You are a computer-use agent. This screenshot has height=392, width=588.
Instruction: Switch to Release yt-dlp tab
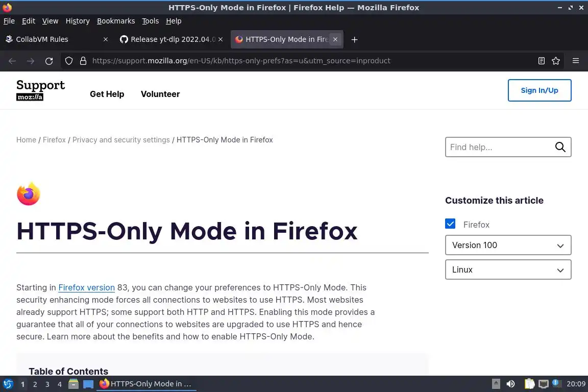click(x=170, y=39)
